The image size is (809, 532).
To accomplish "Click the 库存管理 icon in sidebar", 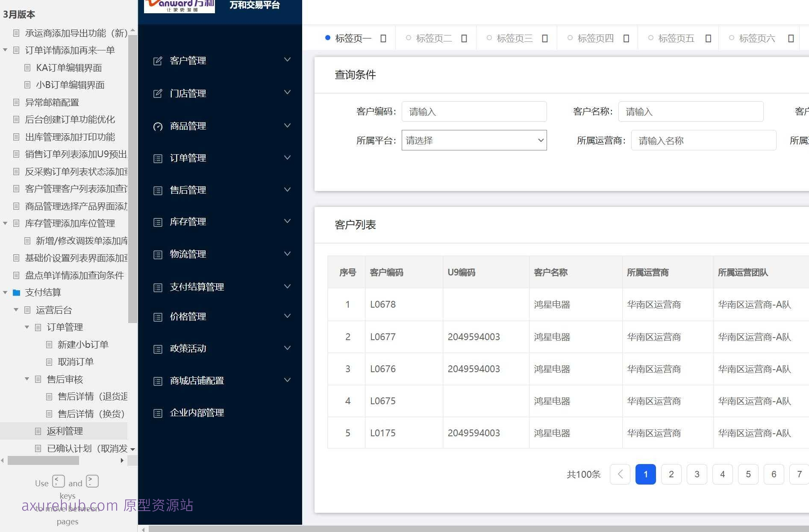I will [x=157, y=221].
